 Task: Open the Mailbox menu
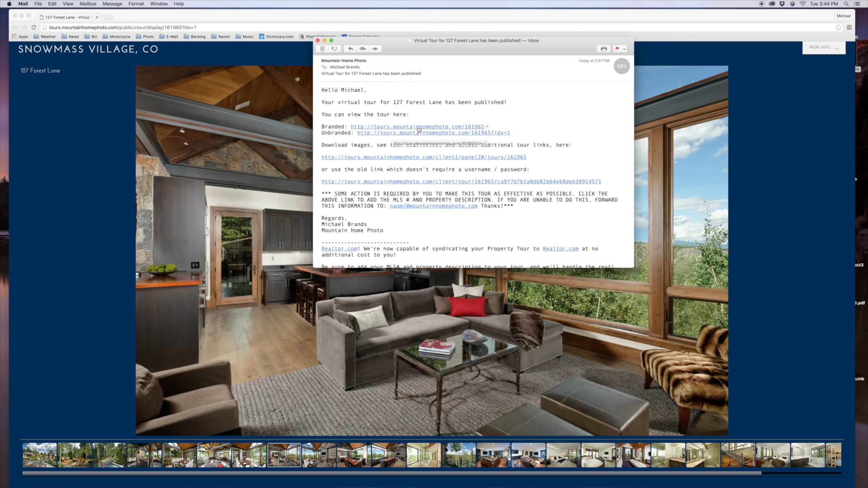tap(88, 4)
